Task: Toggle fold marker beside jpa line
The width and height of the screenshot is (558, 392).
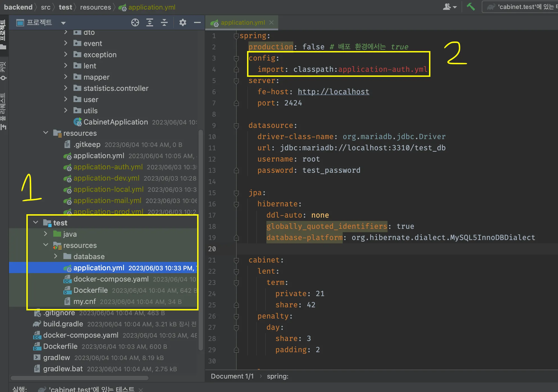Action: 236,193
